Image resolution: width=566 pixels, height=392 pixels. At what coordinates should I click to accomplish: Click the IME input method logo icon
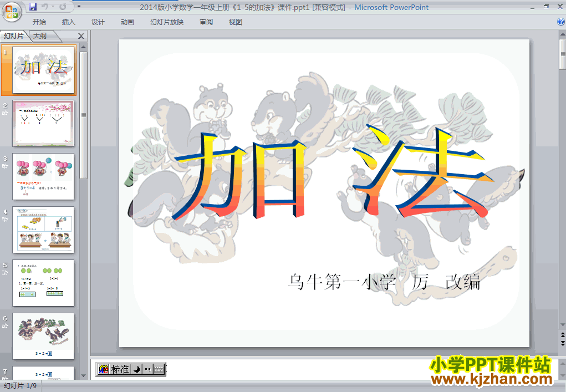click(104, 369)
